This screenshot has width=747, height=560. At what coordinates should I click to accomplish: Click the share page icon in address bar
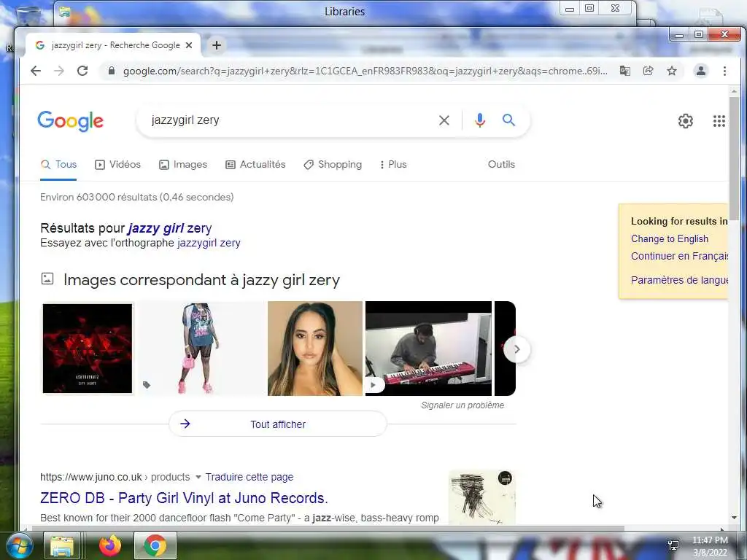[x=648, y=71]
